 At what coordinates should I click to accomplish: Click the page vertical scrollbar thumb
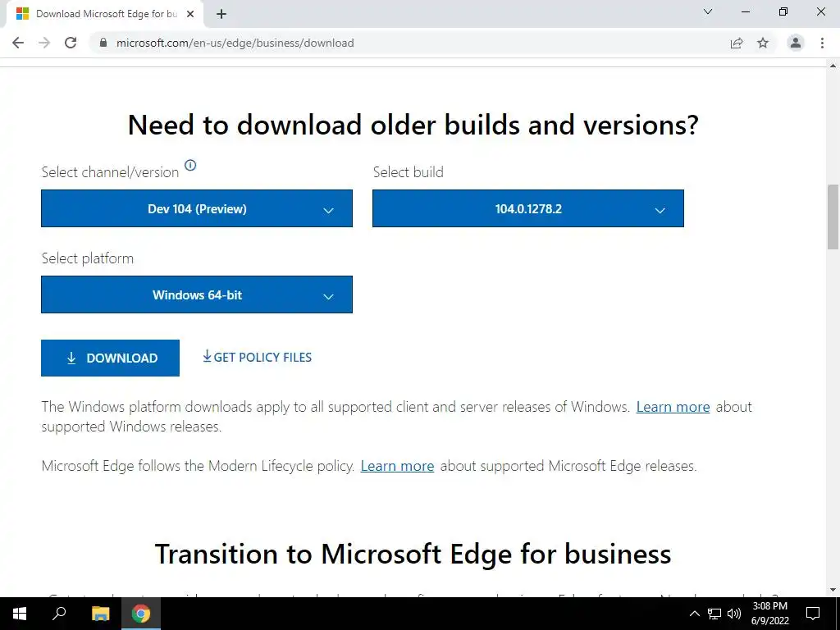pos(833,217)
